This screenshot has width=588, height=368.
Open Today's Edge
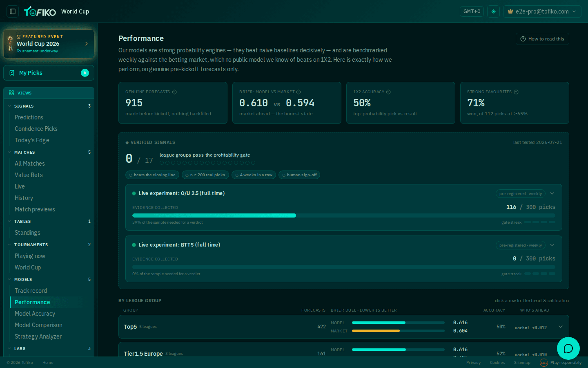click(x=32, y=140)
